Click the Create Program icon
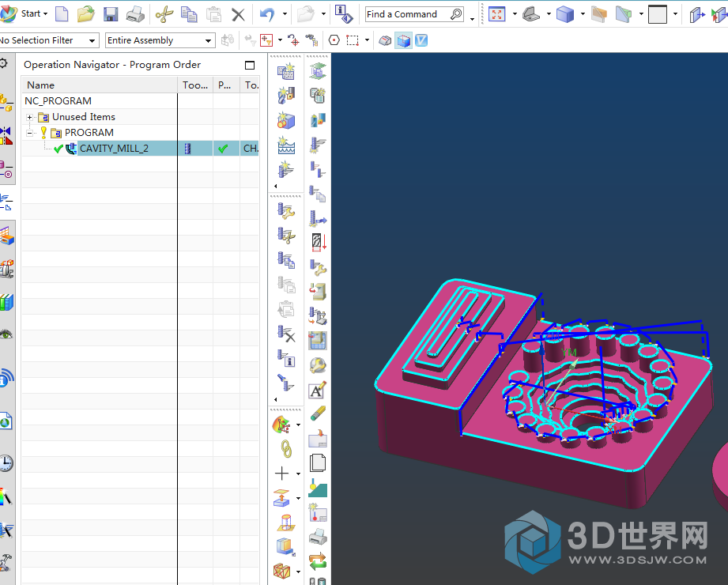Screen dimensions: 728x585 pyautogui.click(x=285, y=72)
